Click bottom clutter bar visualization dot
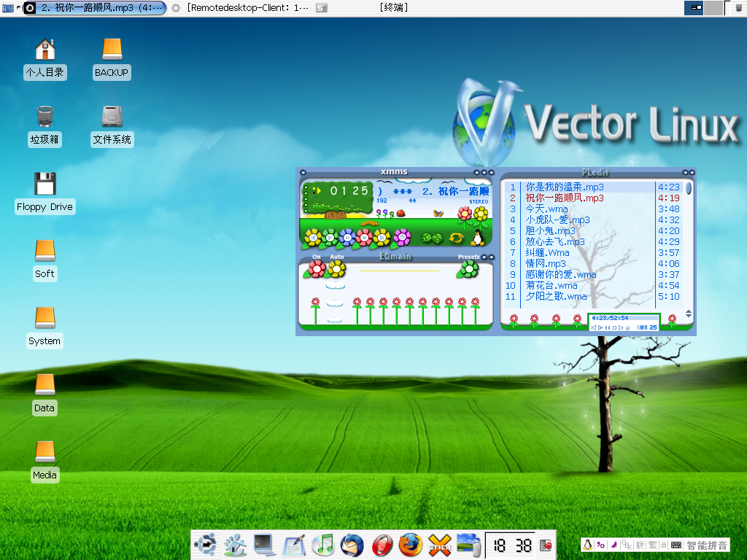This screenshot has height=560, width=747. [x=306, y=210]
